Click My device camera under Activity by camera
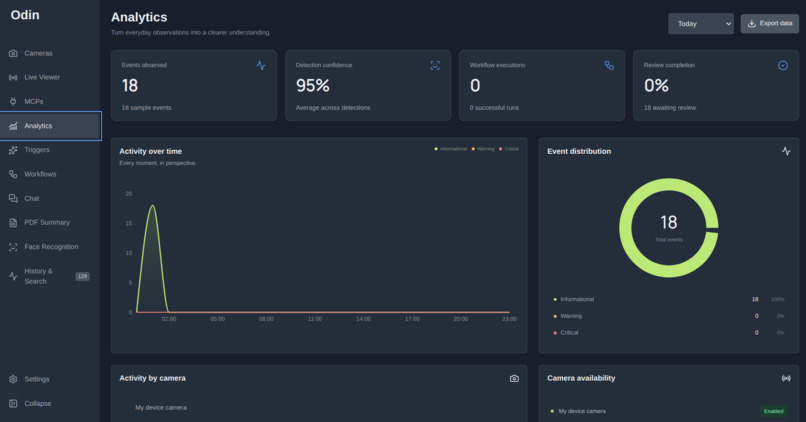Viewport: 806px width, 422px height. (x=161, y=408)
